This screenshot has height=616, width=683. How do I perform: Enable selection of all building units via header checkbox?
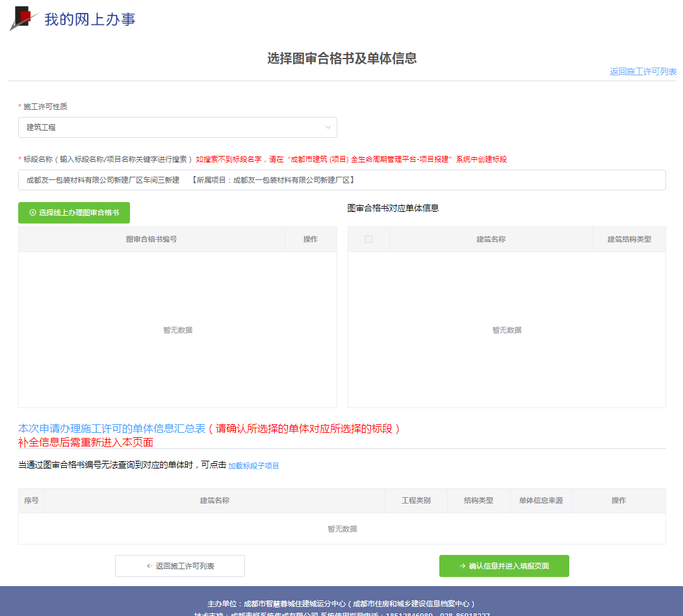tap(368, 239)
